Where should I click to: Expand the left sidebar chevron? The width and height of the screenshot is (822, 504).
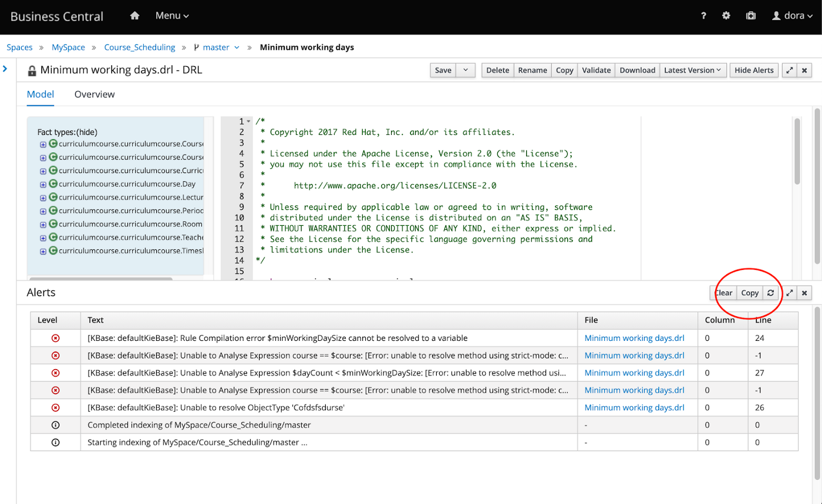[x=5, y=69]
